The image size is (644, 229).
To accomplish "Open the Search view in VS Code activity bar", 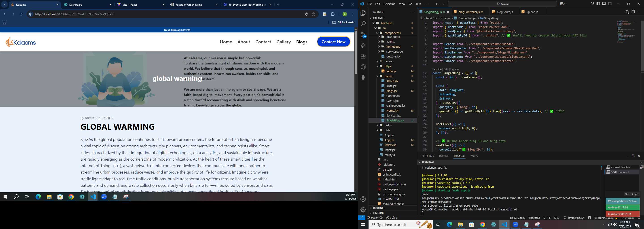I will click(363, 24).
